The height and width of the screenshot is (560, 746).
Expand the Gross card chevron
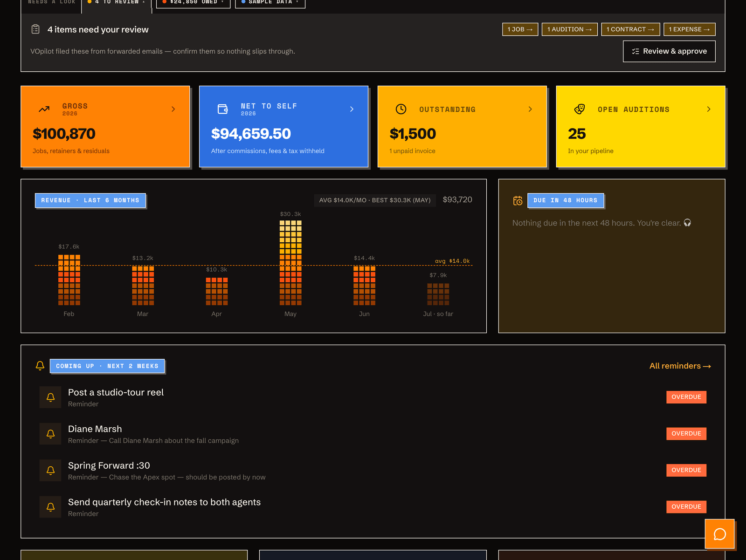[x=173, y=109]
